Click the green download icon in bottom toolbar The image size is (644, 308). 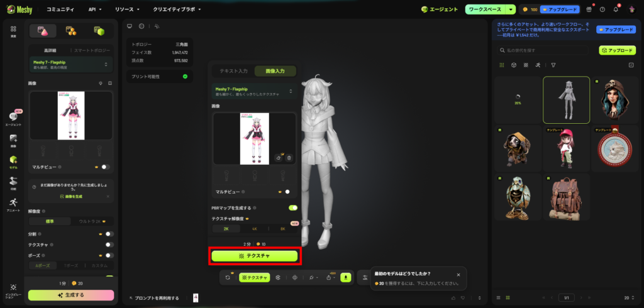coord(345,278)
